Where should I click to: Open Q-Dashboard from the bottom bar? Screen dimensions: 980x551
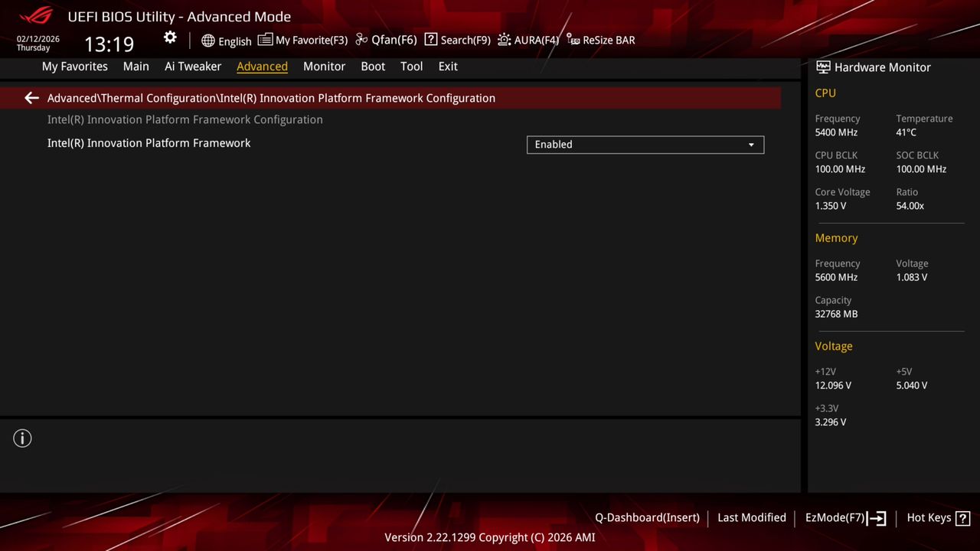pyautogui.click(x=647, y=517)
